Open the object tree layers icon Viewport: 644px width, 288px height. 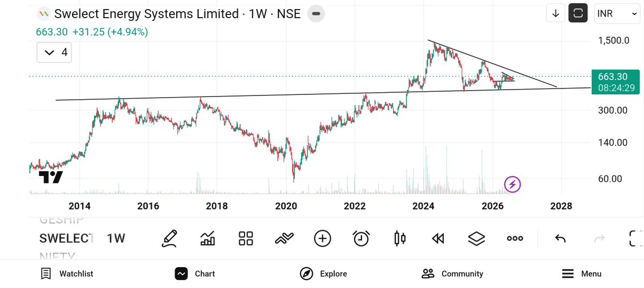[x=476, y=238]
